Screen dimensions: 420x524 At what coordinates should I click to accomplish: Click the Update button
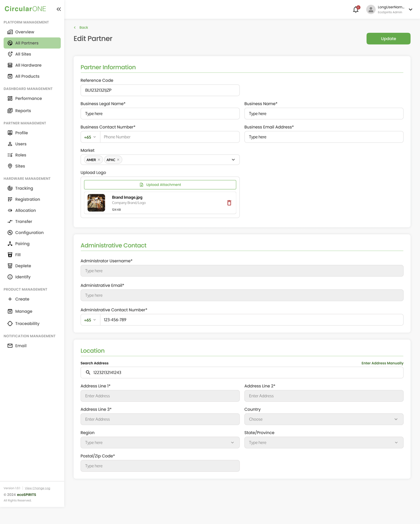point(388,38)
